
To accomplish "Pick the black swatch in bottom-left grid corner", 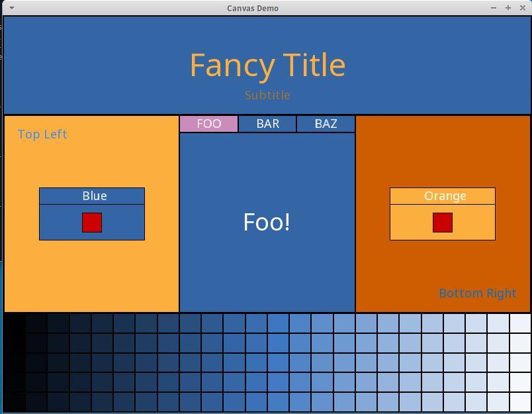I will tap(15, 402).
